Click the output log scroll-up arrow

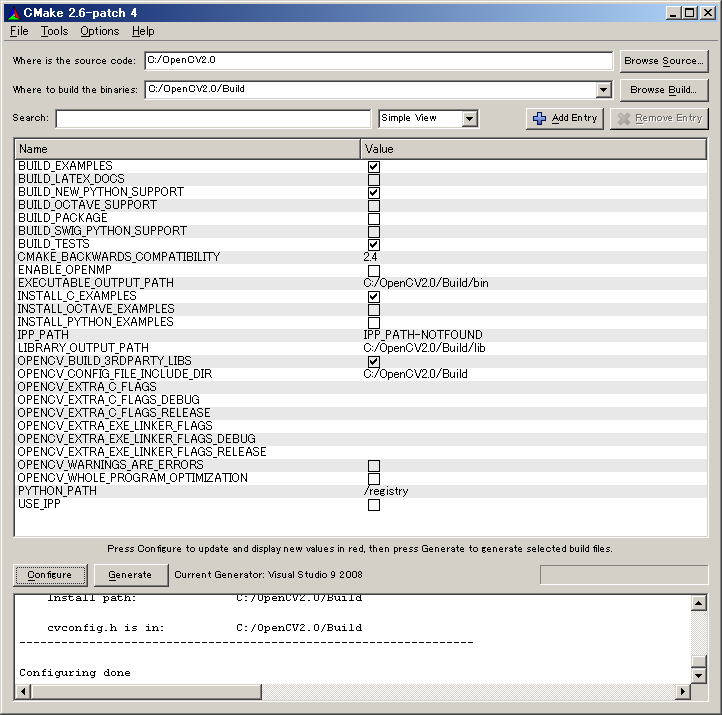click(x=699, y=603)
